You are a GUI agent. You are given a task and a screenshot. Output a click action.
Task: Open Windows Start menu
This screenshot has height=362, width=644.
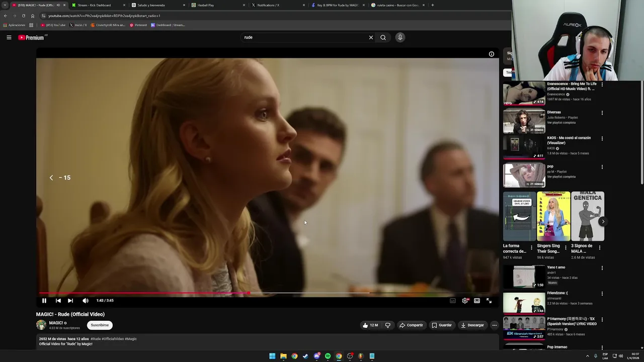click(x=272, y=356)
